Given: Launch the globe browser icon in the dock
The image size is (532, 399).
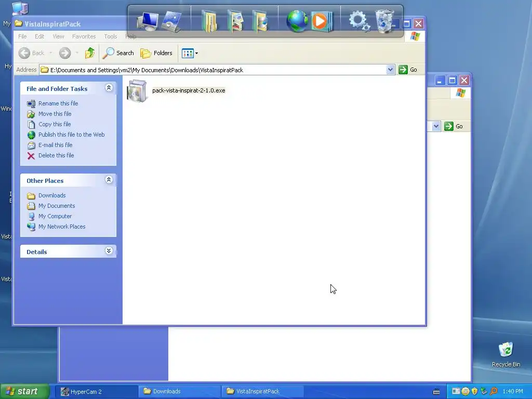Looking at the screenshot, I should [297, 21].
